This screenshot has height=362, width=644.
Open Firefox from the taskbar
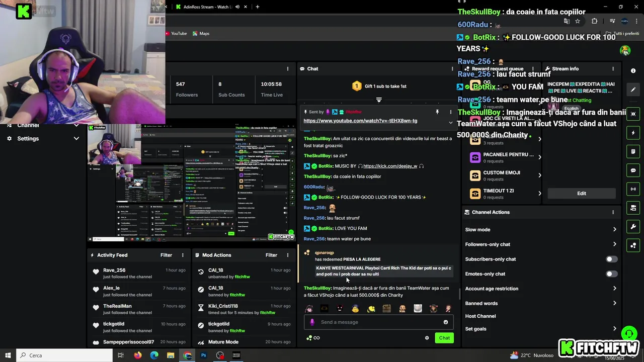tap(137, 355)
